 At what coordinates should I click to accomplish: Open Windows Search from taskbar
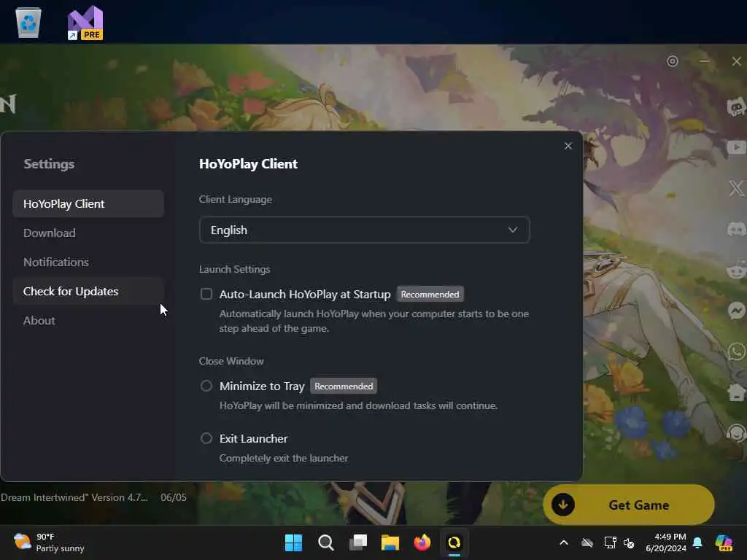point(326,542)
